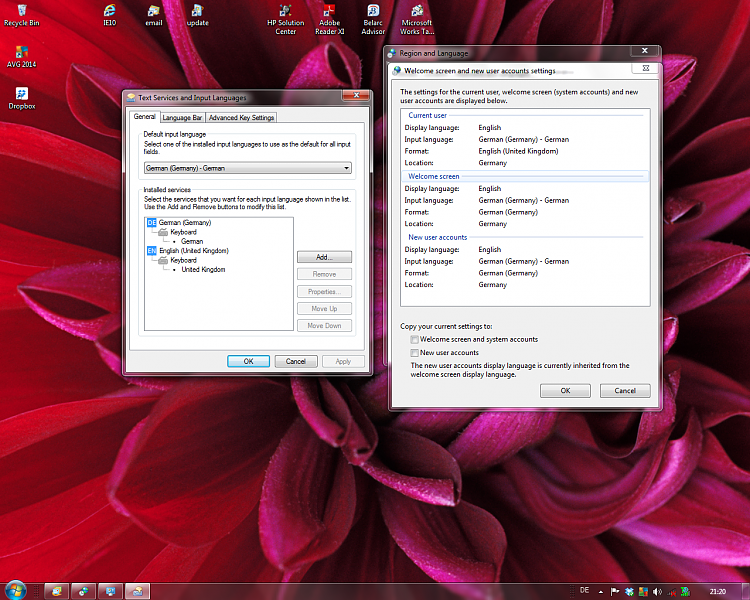Open the volume speaker tray icon
This screenshot has width=750, height=600.
coord(658,592)
